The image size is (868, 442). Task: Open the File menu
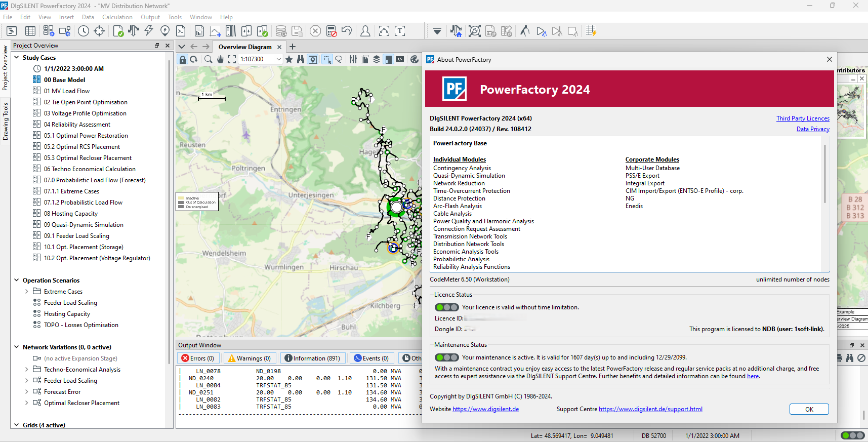click(x=8, y=17)
